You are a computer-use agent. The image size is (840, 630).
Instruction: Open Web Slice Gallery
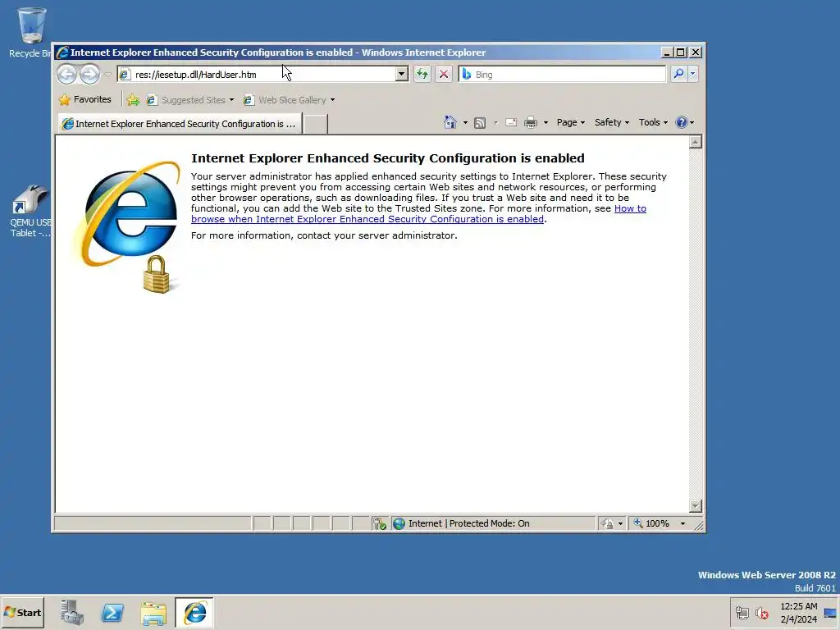pyautogui.click(x=285, y=99)
